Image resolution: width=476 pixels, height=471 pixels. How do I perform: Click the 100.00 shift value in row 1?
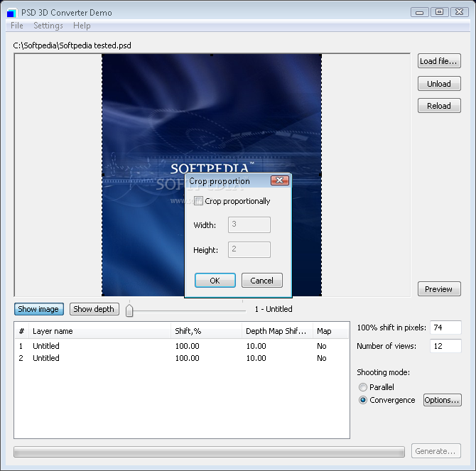point(188,346)
